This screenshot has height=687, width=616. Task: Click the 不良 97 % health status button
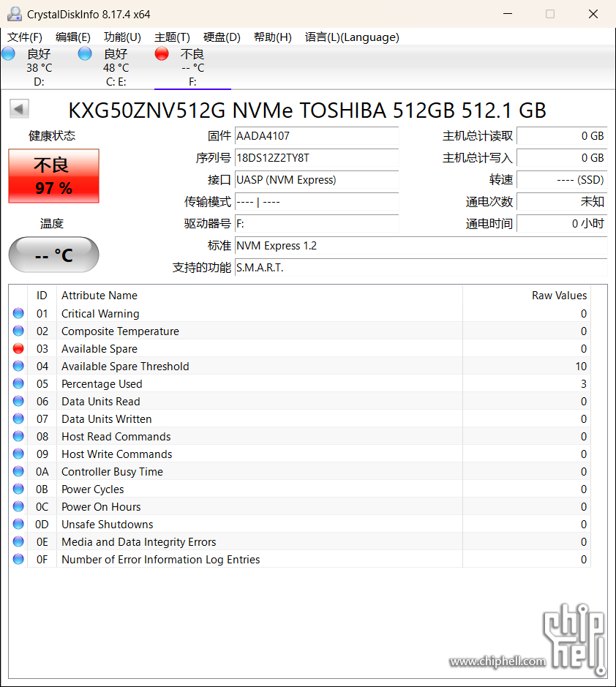54,176
